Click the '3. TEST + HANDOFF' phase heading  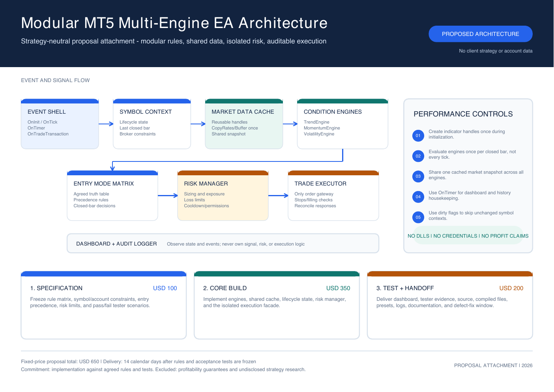pos(405,288)
